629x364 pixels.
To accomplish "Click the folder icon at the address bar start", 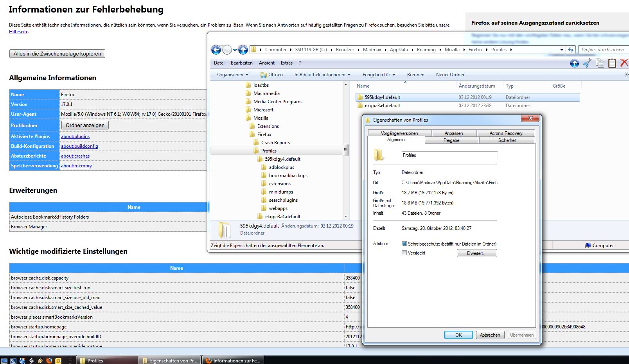I will pyautogui.click(x=254, y=50).
